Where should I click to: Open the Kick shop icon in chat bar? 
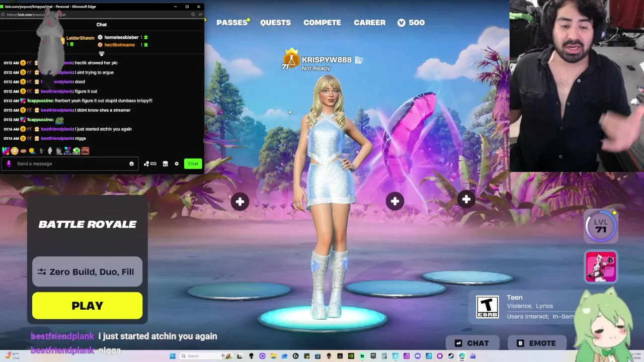[x=165, y=163]
